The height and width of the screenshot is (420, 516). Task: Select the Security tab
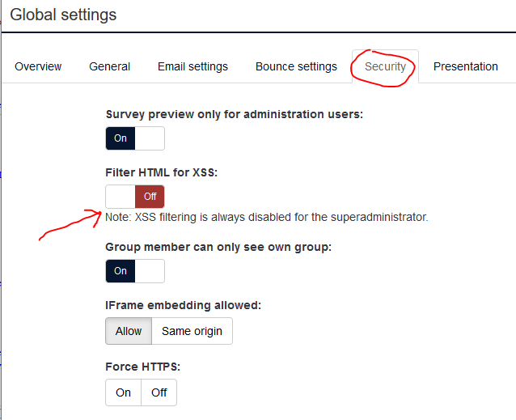(x=385, y=66)
